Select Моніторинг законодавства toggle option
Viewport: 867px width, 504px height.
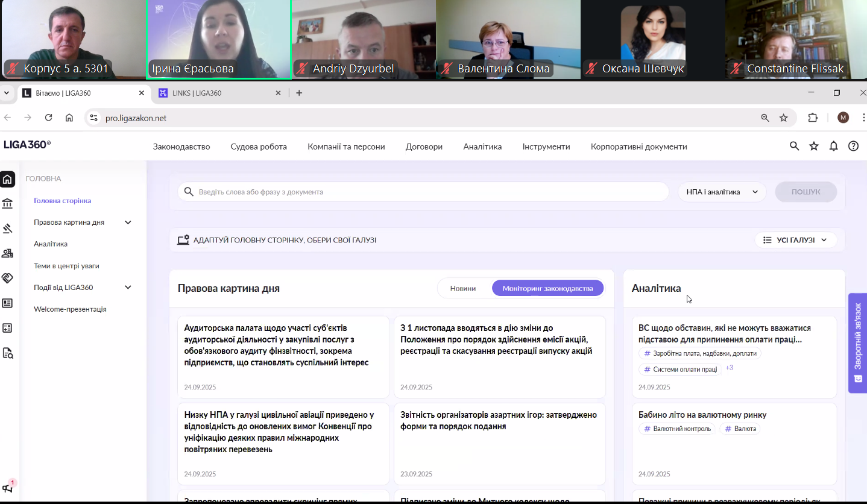pyautogui.click(x=547, y=288)
